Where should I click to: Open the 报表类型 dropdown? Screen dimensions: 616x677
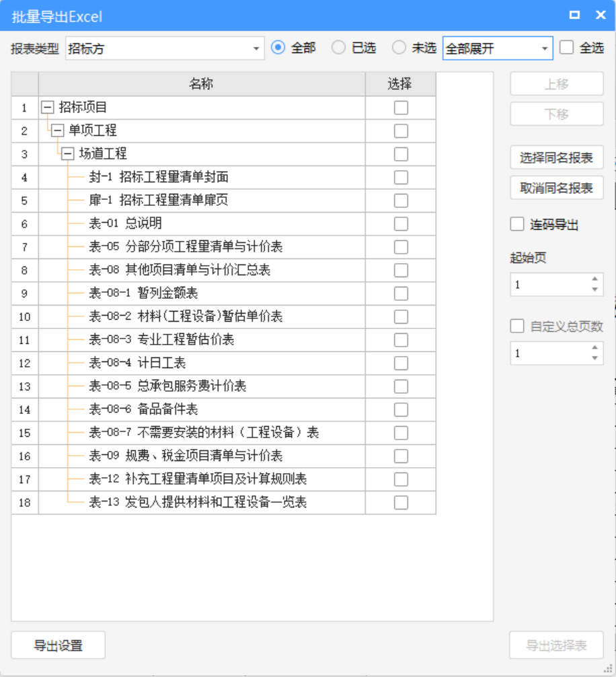click(x=256, y=48)
